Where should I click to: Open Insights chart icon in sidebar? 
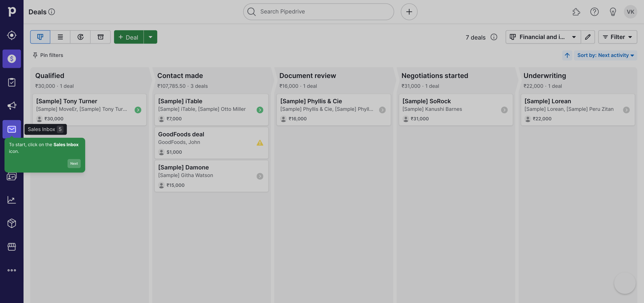(12, 200)
